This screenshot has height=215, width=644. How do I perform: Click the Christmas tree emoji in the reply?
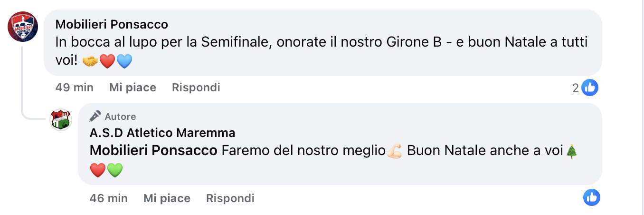[572, 151]
